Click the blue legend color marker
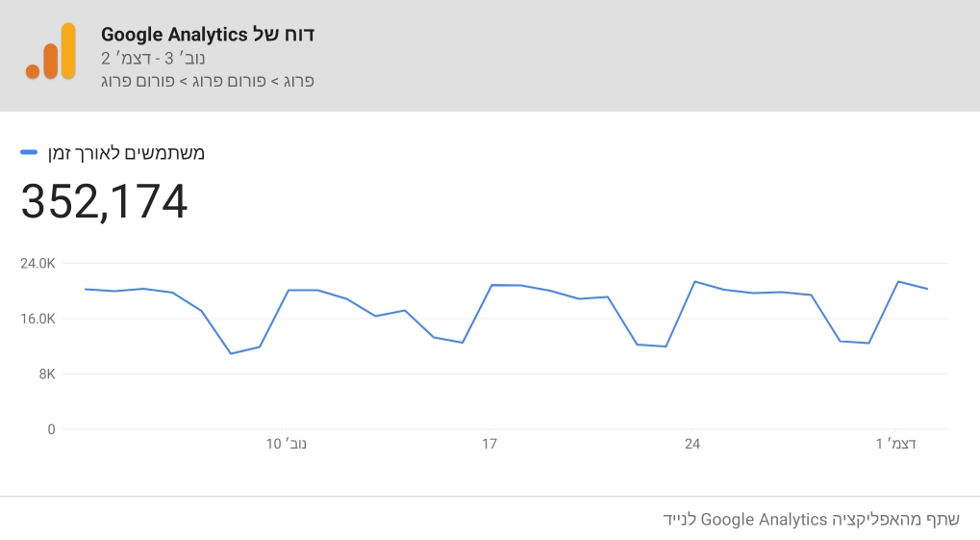Screen dimensions: 980x540 [x=29, y=153]
